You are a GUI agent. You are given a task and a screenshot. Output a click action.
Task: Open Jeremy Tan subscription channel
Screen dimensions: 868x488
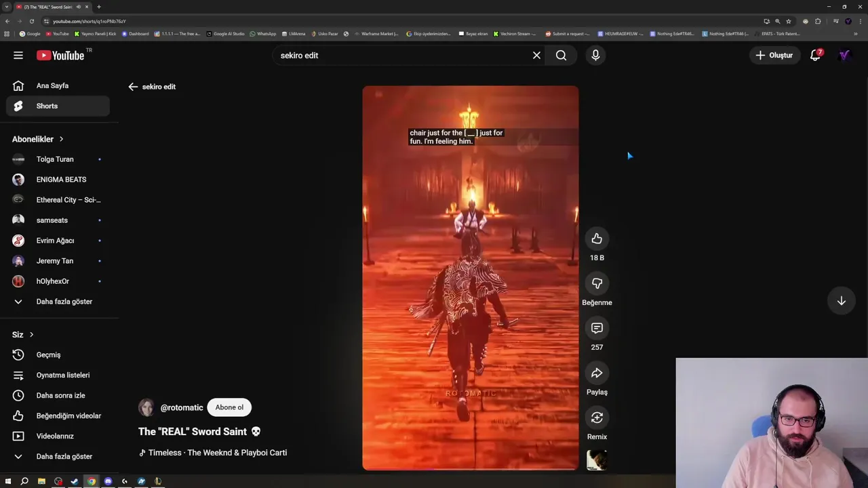58,261
